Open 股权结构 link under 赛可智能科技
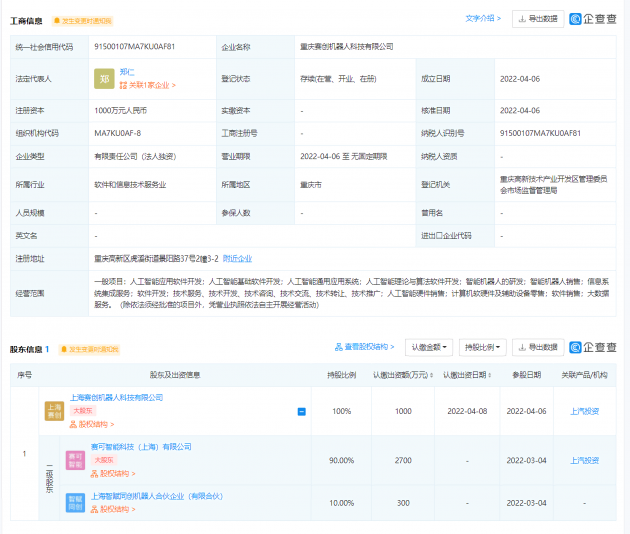The width and height of the screenshot is (630, 534). point(113,474)
